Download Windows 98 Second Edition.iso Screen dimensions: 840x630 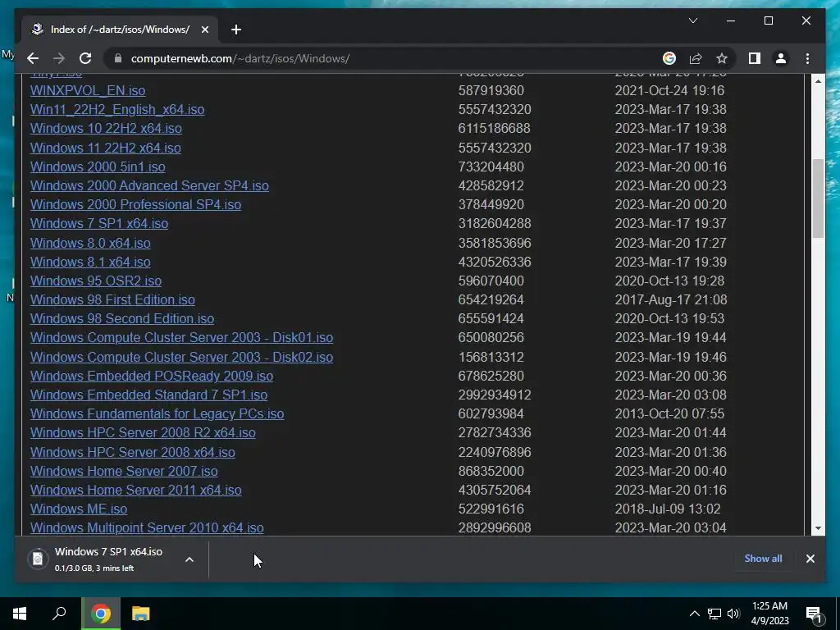point(122,319)
